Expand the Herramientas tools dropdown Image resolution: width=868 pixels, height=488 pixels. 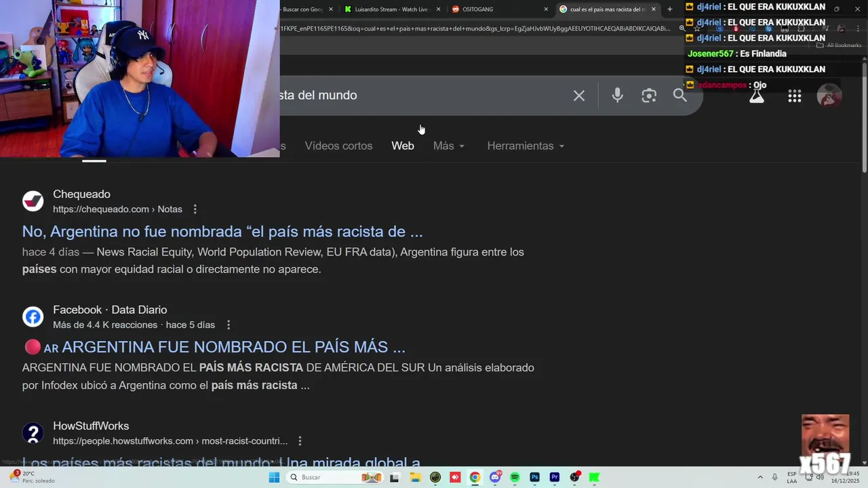click(526, 146)
